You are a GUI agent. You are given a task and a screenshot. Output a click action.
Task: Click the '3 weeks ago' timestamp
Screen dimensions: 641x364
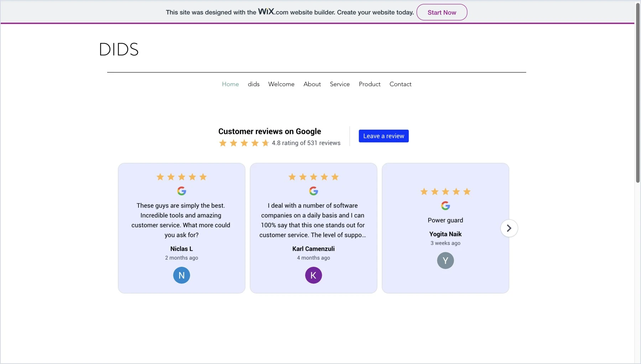tap(445, 243)
